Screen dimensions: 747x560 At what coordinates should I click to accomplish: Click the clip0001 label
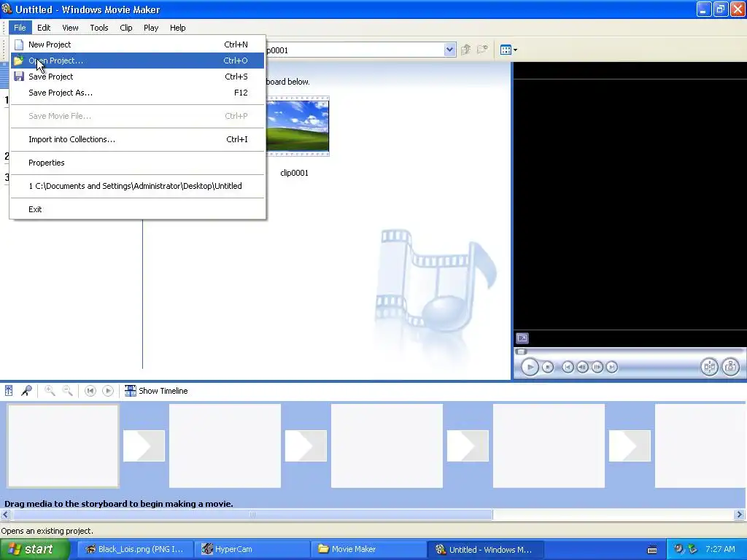click(295, 173)
